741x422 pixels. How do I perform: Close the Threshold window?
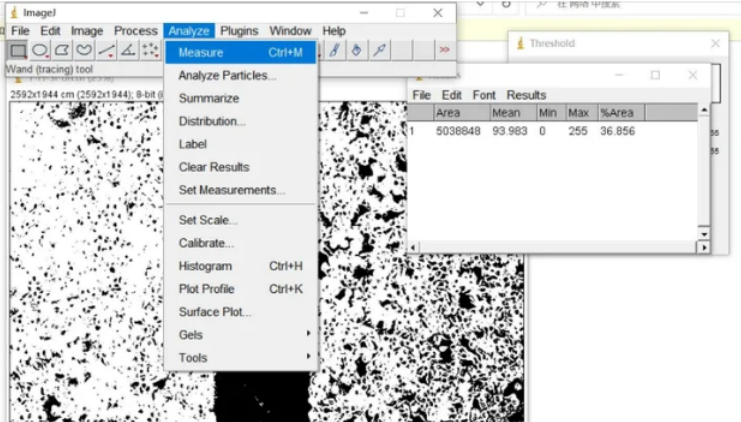(715, 44)
